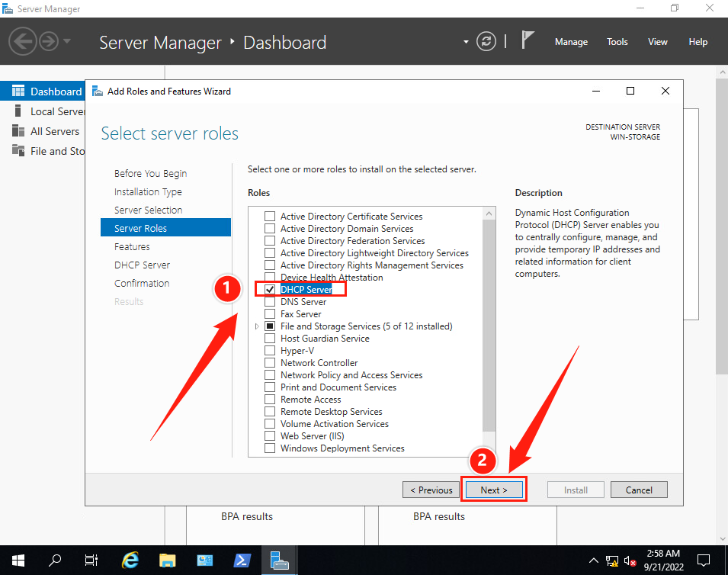Screen dimensions: 728x575
Task: Click the back navigation arrow
Action: coord(23,41)
